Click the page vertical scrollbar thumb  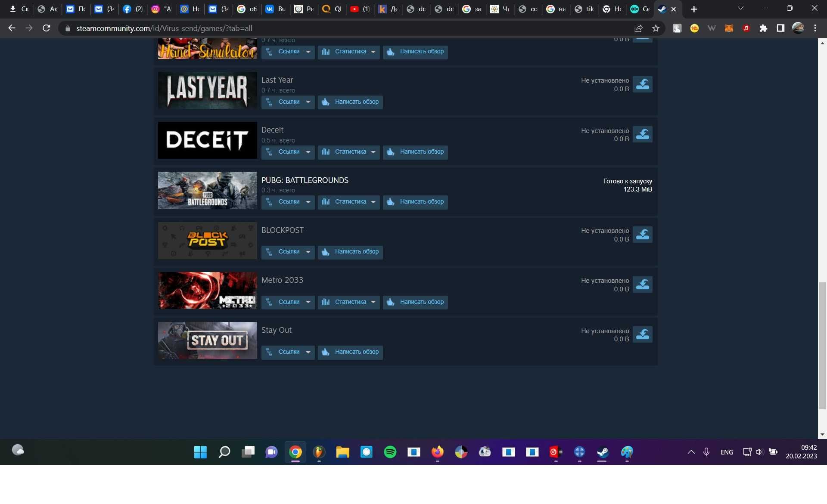pyautogui.click(x=822, y=346)
